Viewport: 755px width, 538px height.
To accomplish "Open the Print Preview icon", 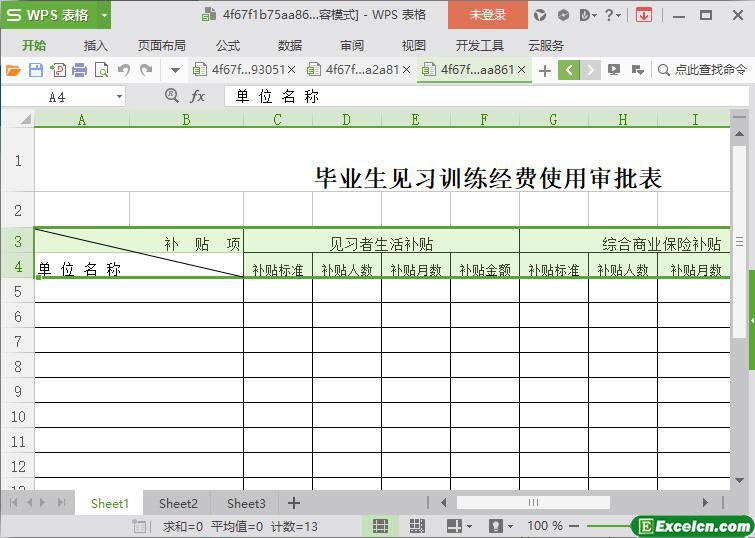I will tap(101, 70).
